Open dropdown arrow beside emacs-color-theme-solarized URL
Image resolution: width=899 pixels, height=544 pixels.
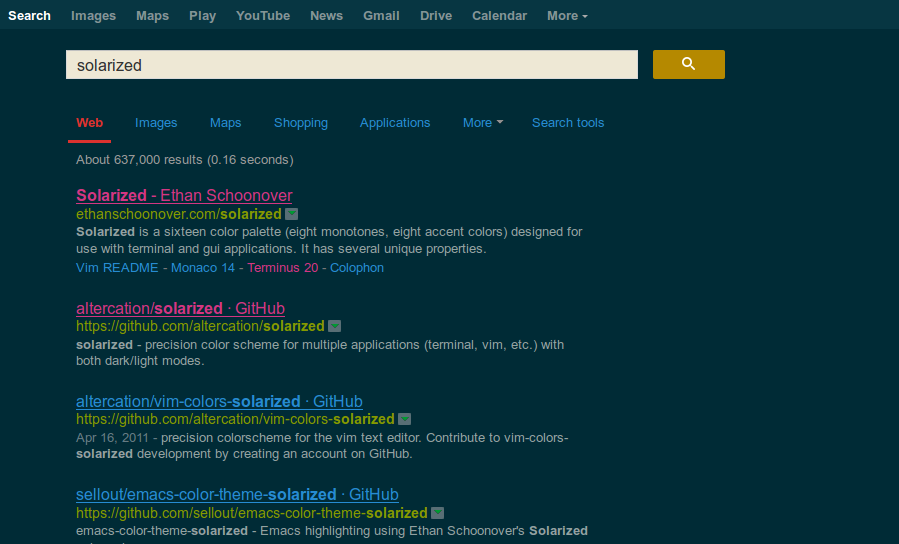coord(437,512)
